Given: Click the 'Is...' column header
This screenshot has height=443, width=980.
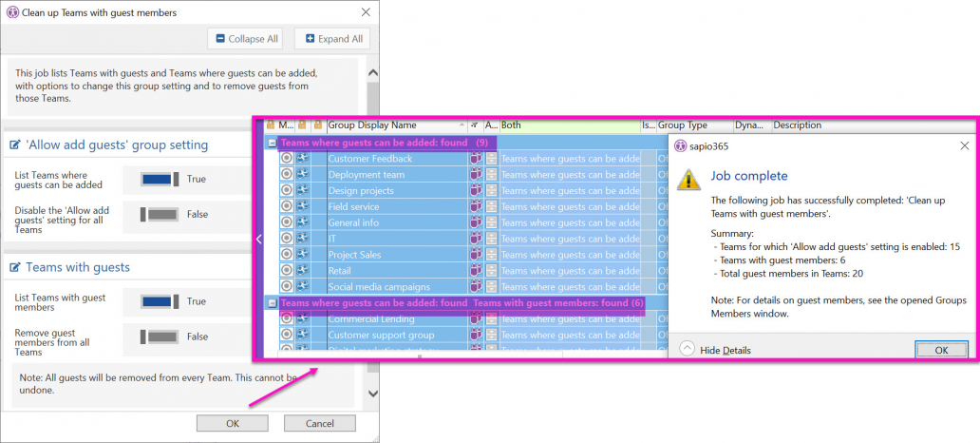Looking at the screenshot, I should click(x=649, y=125).
